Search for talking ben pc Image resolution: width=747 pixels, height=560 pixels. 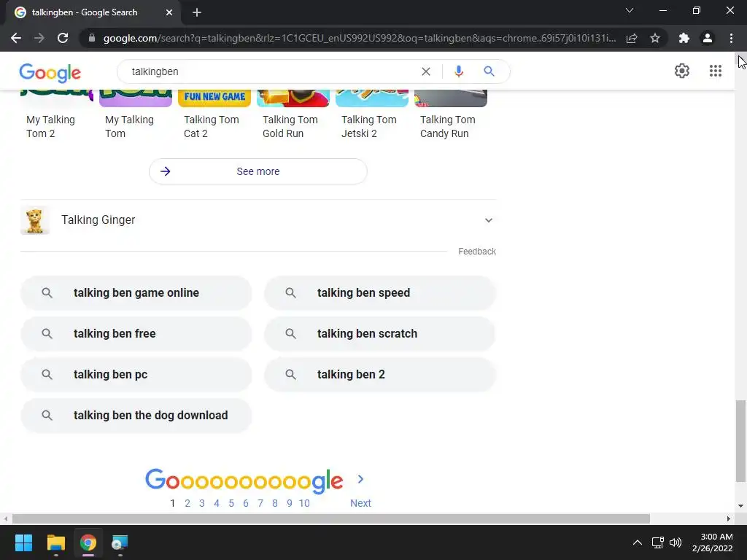click(136, 375)
